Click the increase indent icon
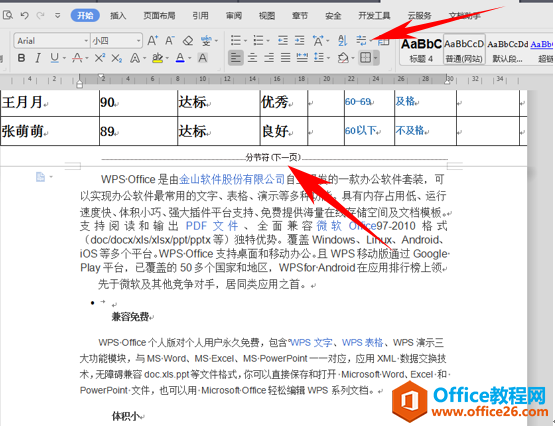 299,40
